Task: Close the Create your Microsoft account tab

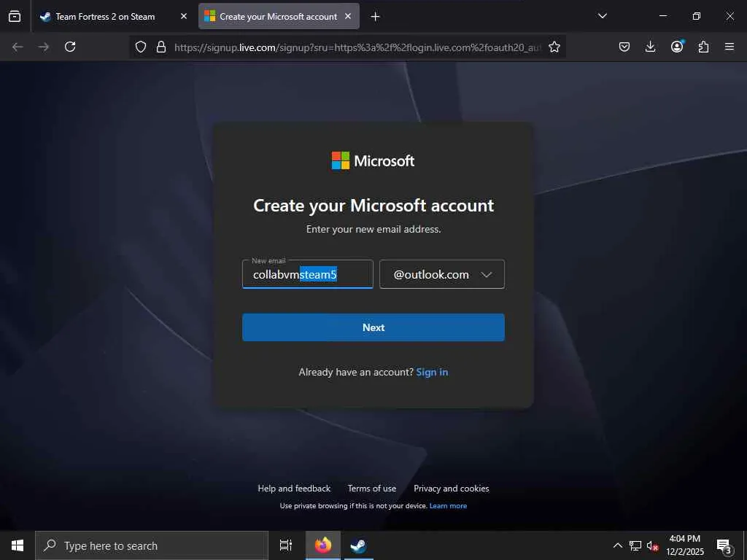Action: (x=348, y=16)
